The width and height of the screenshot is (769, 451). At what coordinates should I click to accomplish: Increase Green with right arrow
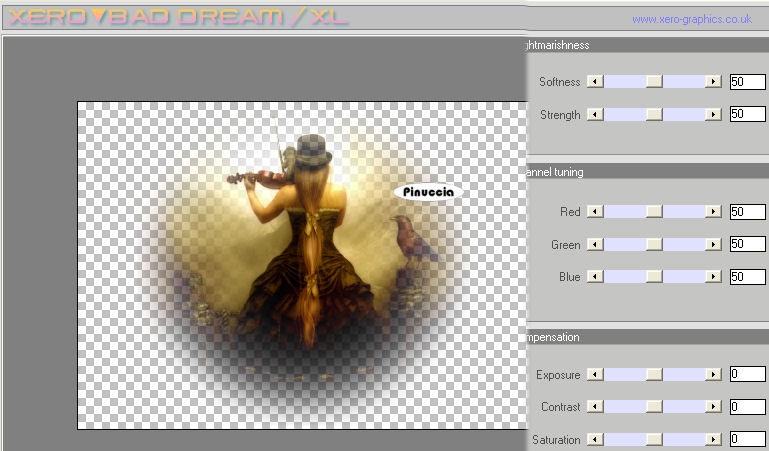(x=713, y=244)
